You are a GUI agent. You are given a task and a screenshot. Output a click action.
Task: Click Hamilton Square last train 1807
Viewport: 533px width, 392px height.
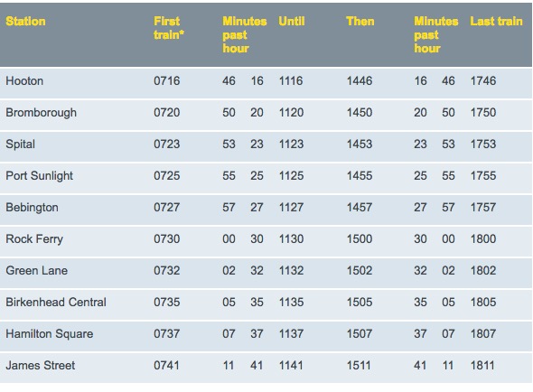pyautogui.click(x=483, y=334)
